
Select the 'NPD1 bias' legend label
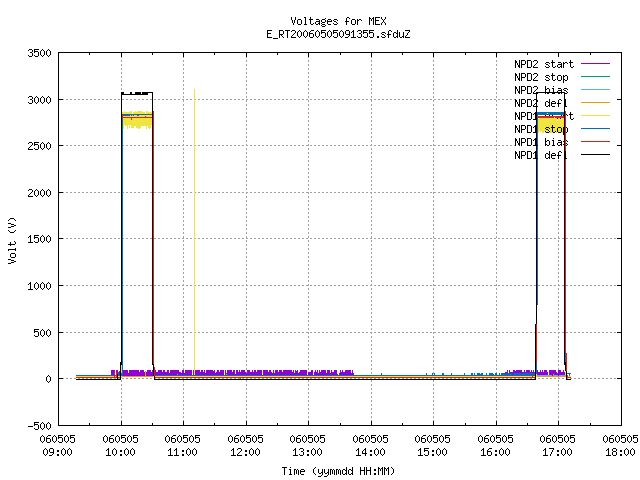click(x=541, y=142)
